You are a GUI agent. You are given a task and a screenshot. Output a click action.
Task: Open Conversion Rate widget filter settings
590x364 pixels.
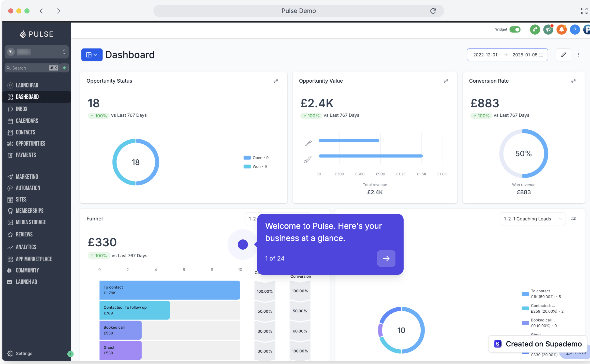pyautogui.click(x=573, y=81)
